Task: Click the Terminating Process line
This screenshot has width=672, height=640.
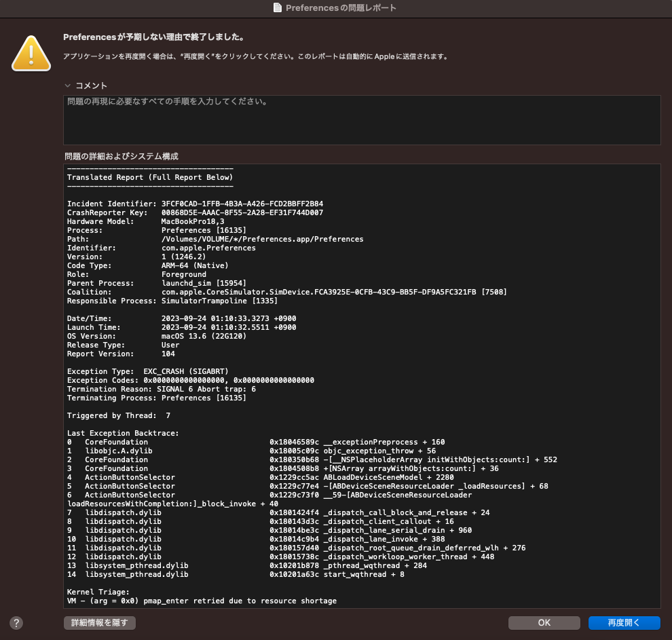Action: coord(157,398)
